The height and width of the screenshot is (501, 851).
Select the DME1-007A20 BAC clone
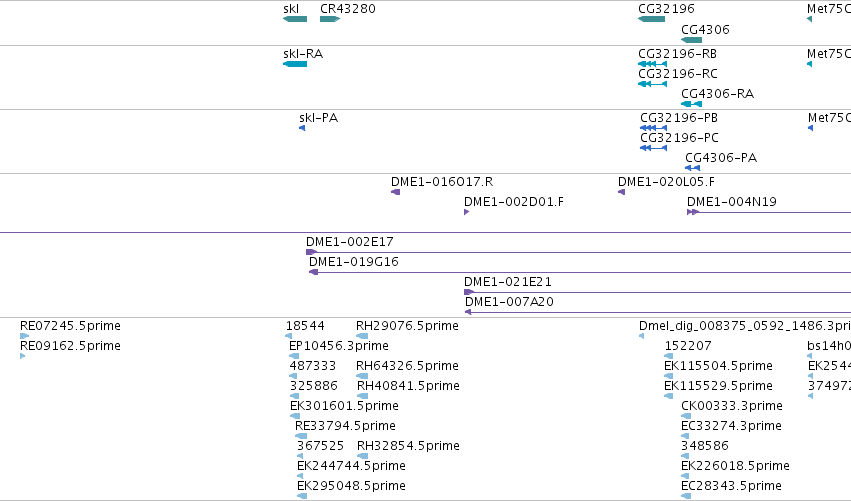(658, 313)
